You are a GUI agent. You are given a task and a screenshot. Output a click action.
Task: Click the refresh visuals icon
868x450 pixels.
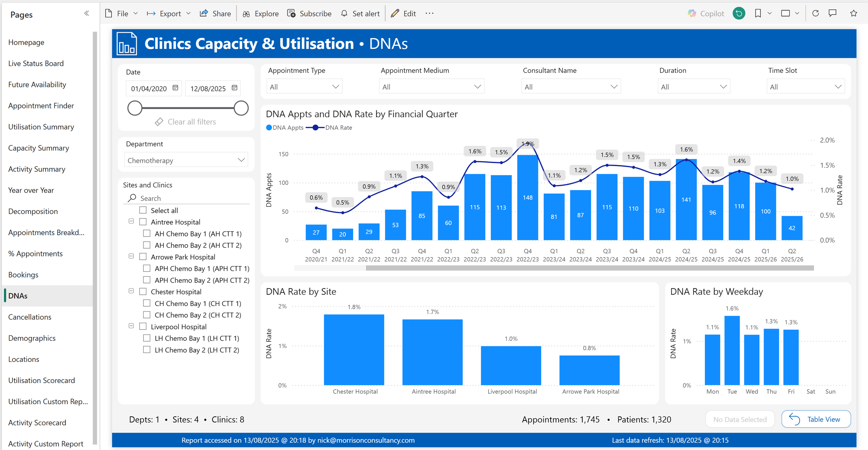tap(816, 14)
